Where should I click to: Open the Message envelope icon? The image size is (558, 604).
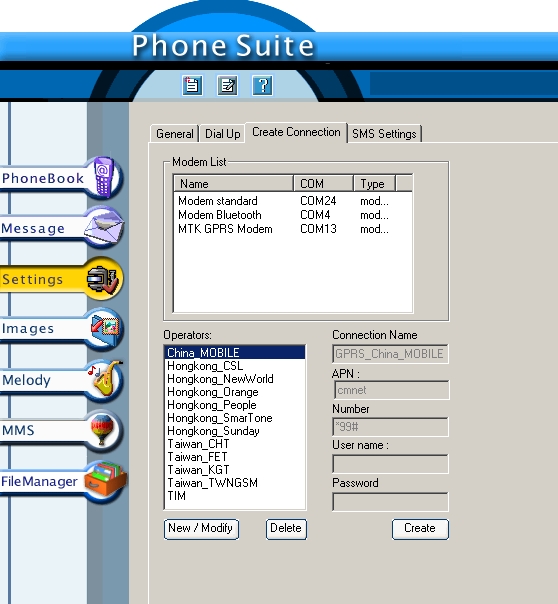(104, 227)
